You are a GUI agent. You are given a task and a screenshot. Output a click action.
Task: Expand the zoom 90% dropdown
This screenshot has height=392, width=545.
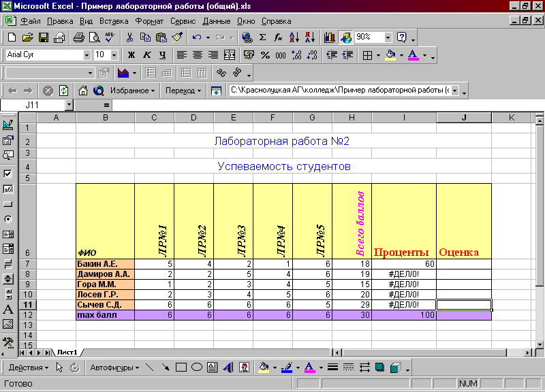(388, 37)
